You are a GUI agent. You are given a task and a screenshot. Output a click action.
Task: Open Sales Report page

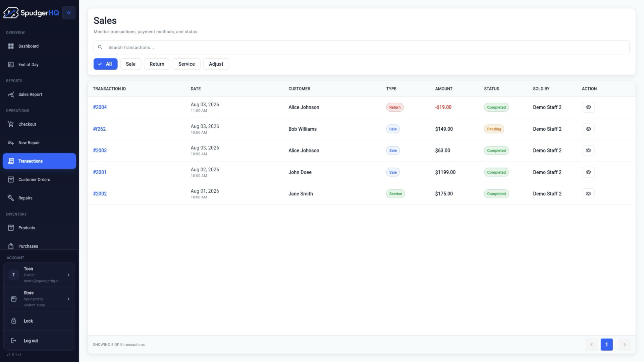point(39,94)
